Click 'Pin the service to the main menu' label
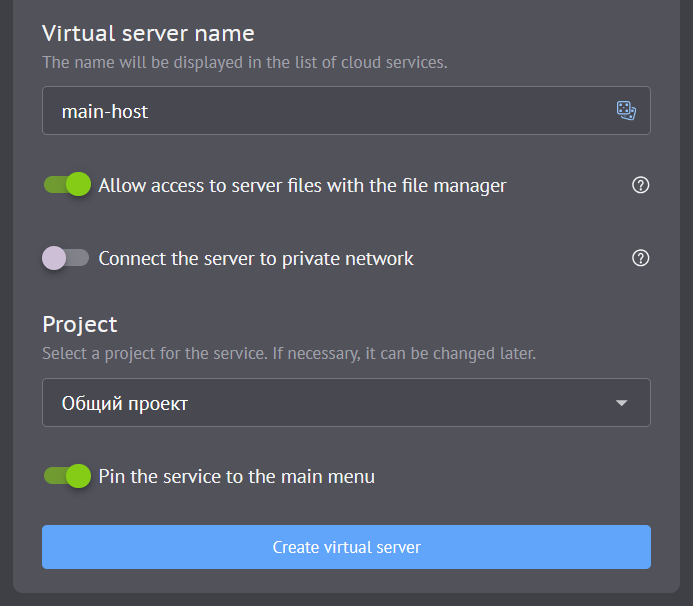693x606 pixels. pyautogui.click(x=236, y=476)
